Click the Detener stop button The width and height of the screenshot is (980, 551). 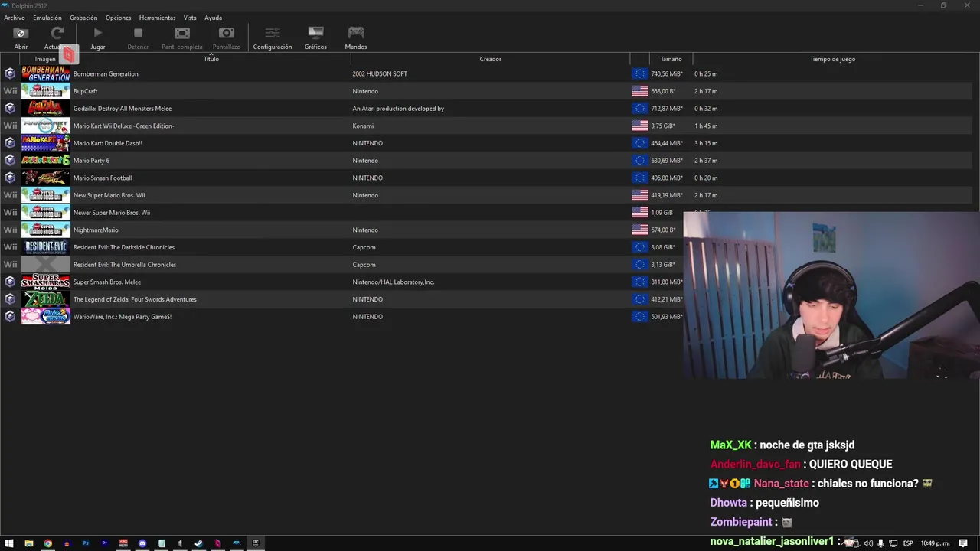pyautogui.click(x=138, y=33)
